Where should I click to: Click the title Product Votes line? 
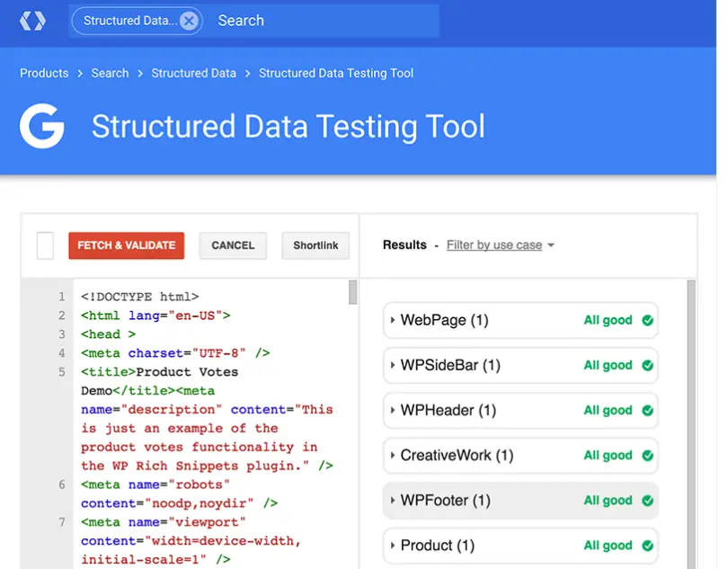coord(159,372)
